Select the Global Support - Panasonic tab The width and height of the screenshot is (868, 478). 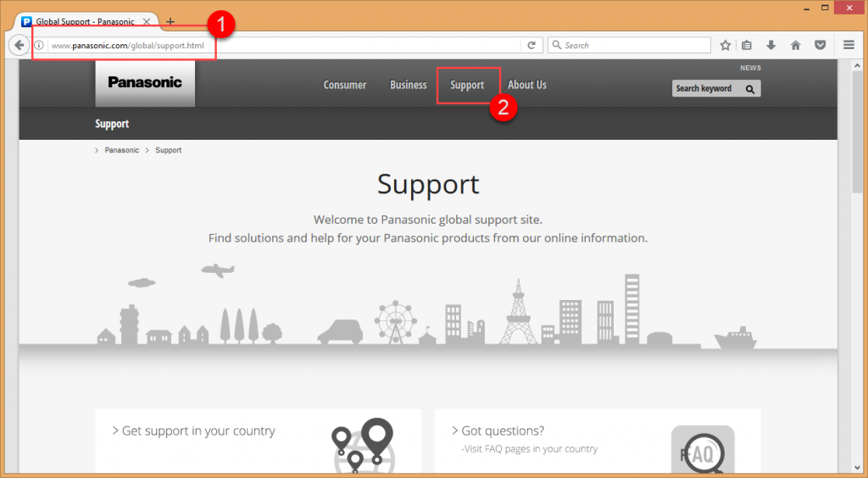pos(86,21)
